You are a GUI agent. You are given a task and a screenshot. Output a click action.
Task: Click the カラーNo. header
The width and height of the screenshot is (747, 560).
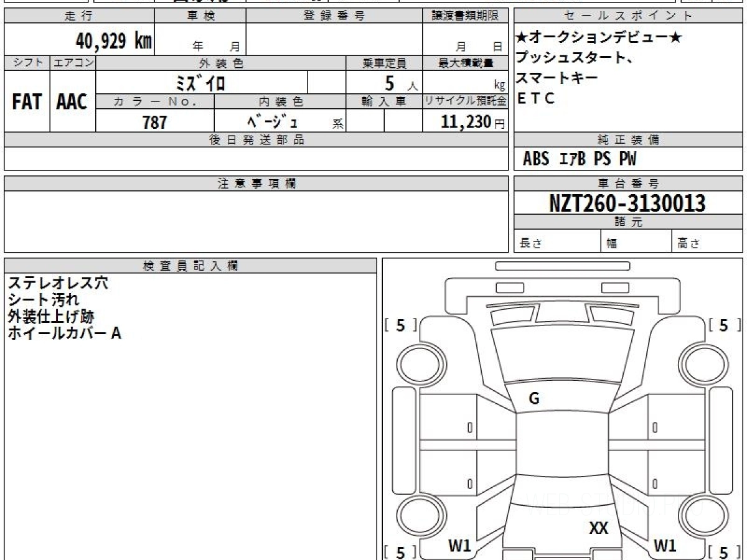[155, 101]
